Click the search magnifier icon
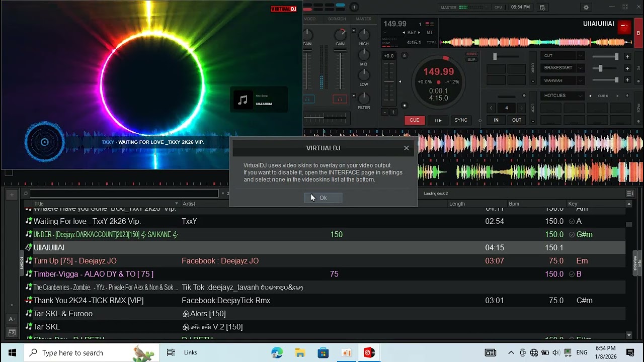 26,194
